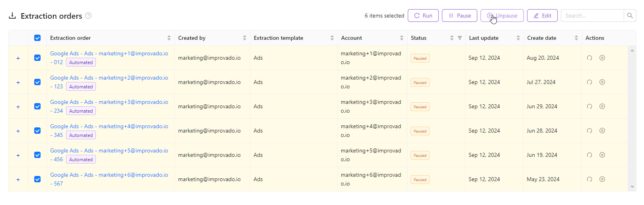Sort by Status column arrows
This screenshot has height=205, width=644.
(452, 38)
